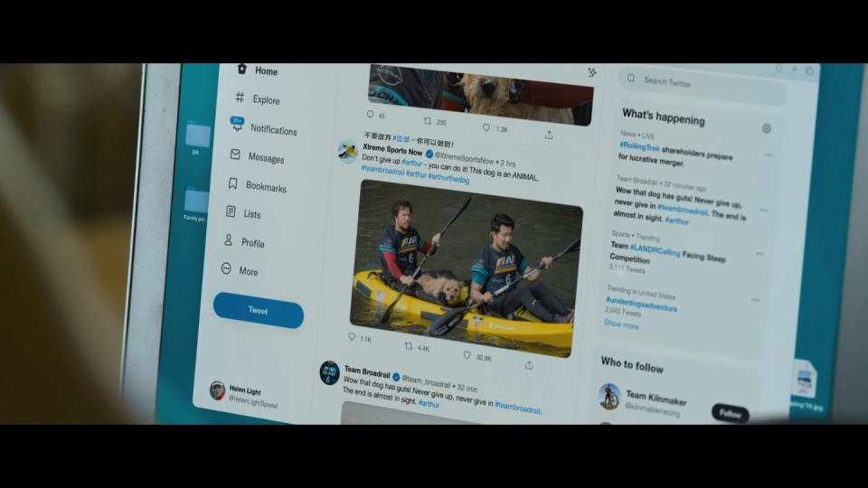
Task: Retweet the dog photo tweet (235)
Action: 435,121
